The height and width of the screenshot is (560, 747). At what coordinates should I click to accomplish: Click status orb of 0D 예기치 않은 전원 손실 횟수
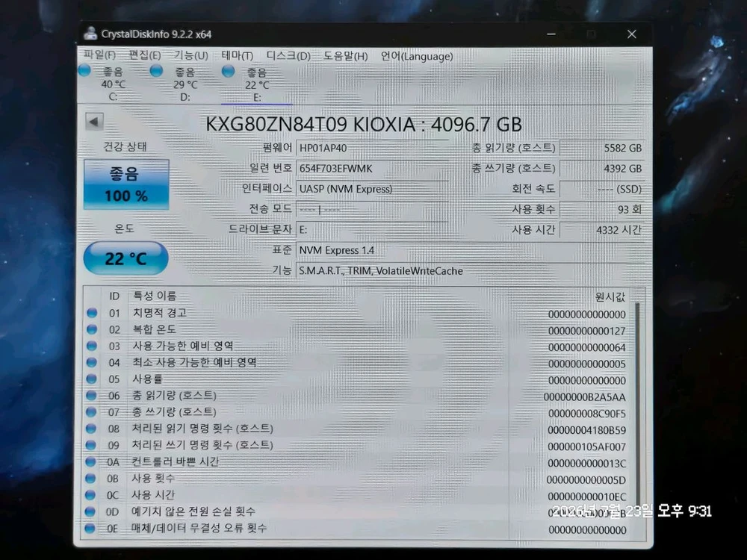click(90, 511)
